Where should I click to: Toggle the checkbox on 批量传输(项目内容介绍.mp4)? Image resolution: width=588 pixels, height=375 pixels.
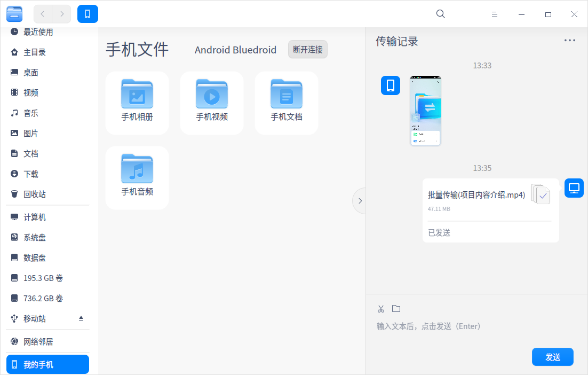click(x=541, y=196)
